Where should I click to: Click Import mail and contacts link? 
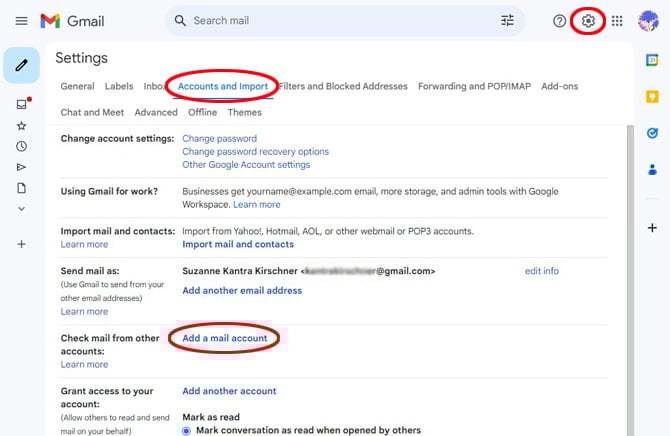(238, 244)
